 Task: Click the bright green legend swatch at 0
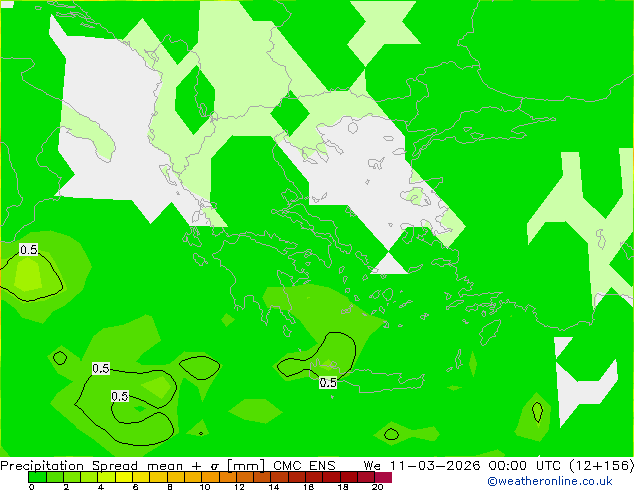pos(37,477)
